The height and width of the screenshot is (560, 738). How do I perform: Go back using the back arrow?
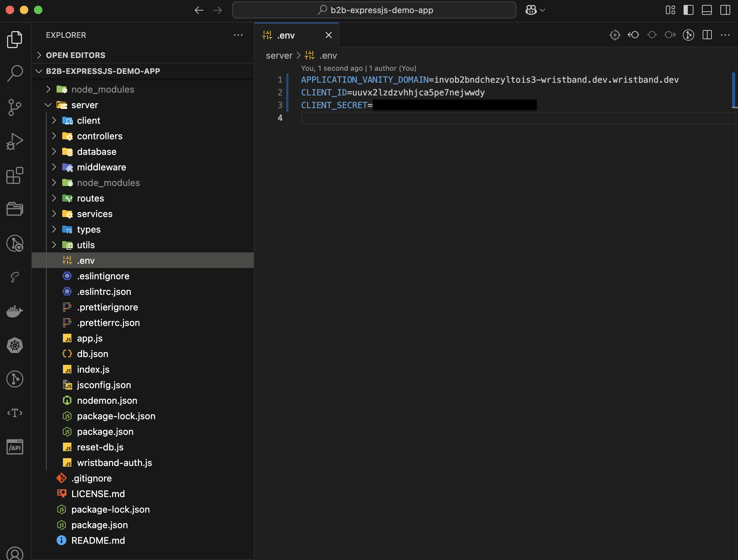pos(199,10)
